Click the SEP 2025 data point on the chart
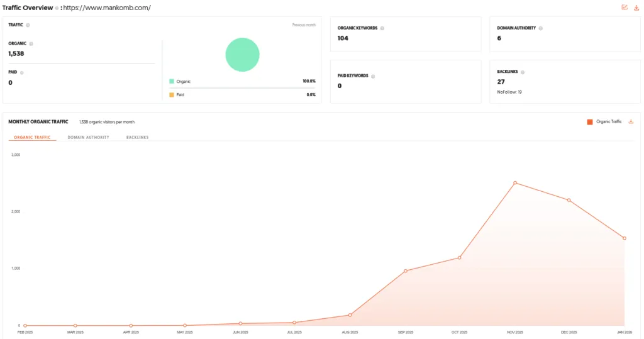 click(x=406, y=271)
